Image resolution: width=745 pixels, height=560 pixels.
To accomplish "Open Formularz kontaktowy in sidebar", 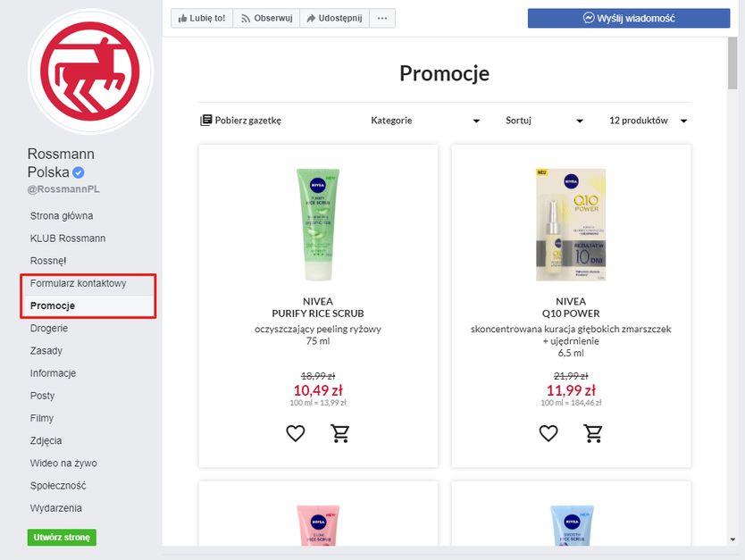I will tap(78, 284).
